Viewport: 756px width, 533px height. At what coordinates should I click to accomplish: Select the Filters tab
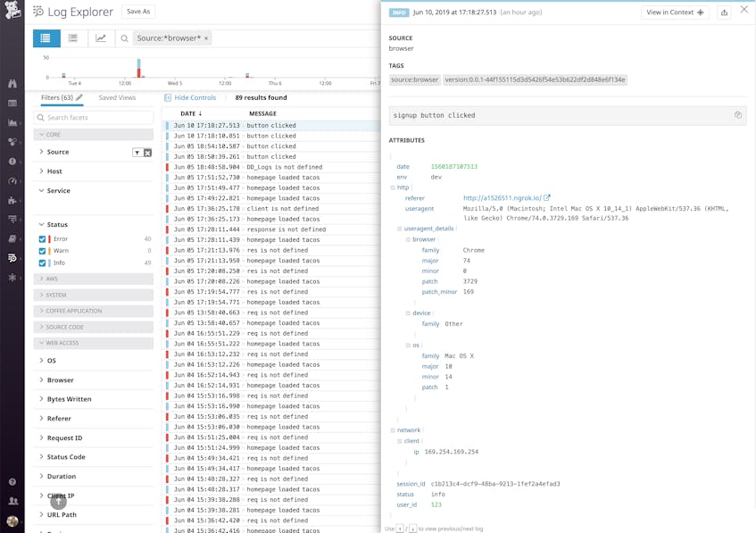pos(56,97)
